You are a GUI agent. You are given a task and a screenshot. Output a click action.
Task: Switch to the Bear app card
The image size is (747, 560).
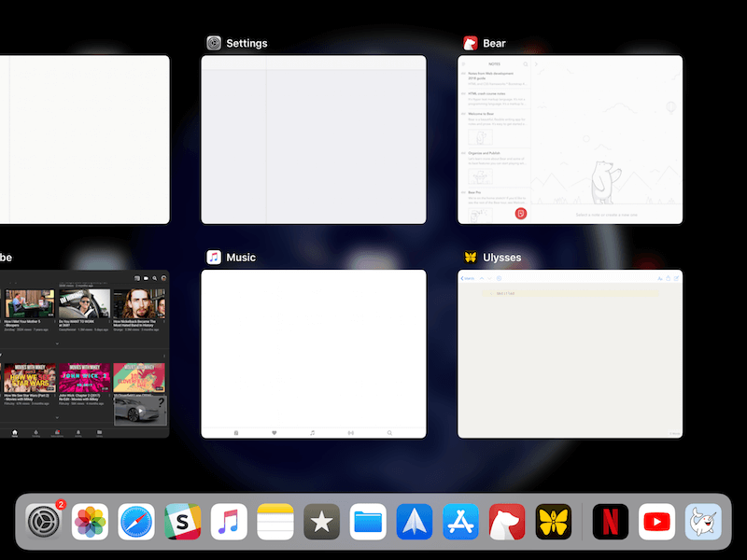click(570, 140)
